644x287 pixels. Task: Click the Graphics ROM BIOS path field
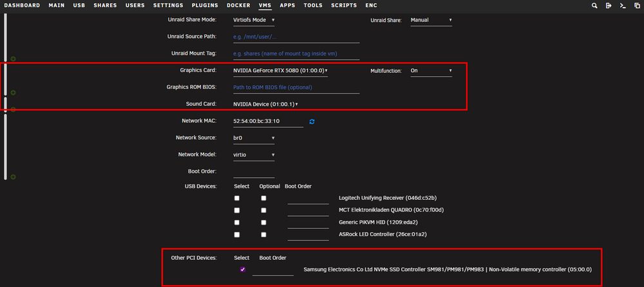(296, 88)
